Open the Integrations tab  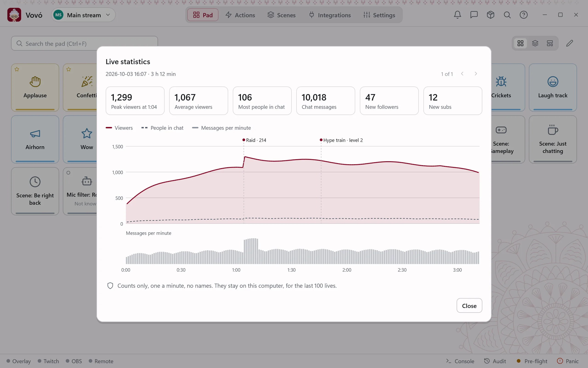330,15
